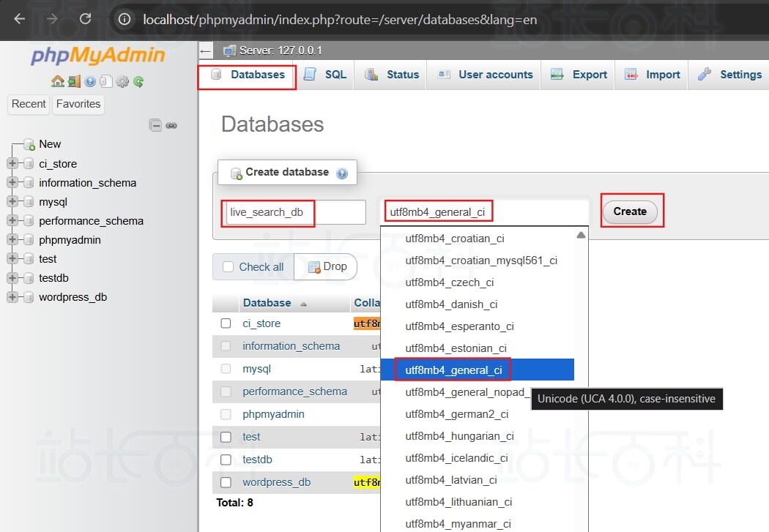Expand testdb node in navigation tree

click(12, 278)
